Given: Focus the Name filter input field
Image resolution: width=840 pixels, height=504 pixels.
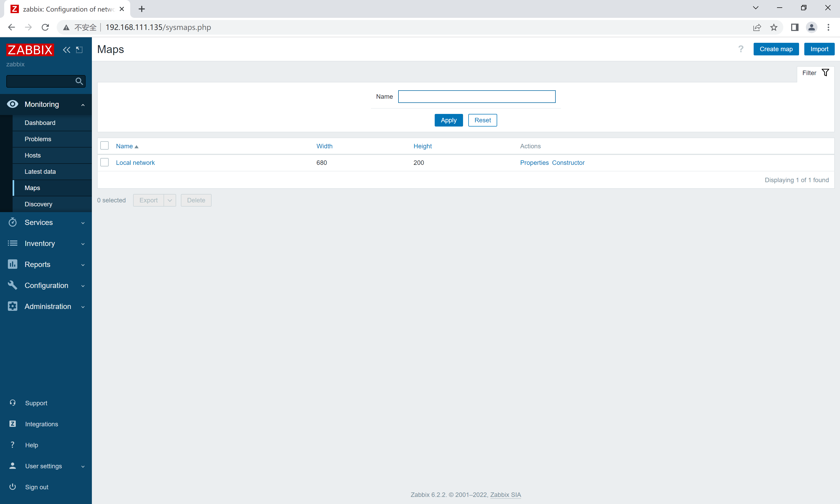Looking at the screenshot, I should (x=477, y=96).
